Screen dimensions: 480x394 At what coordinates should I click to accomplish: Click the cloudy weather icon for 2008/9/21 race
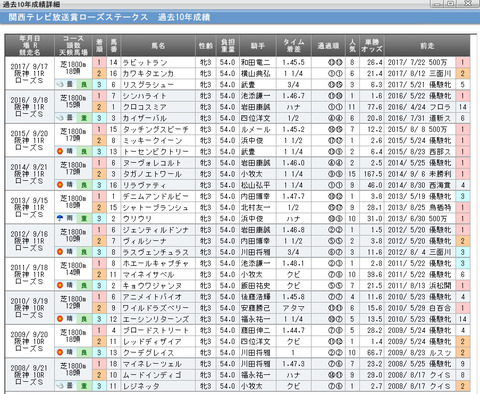point(60,386)
